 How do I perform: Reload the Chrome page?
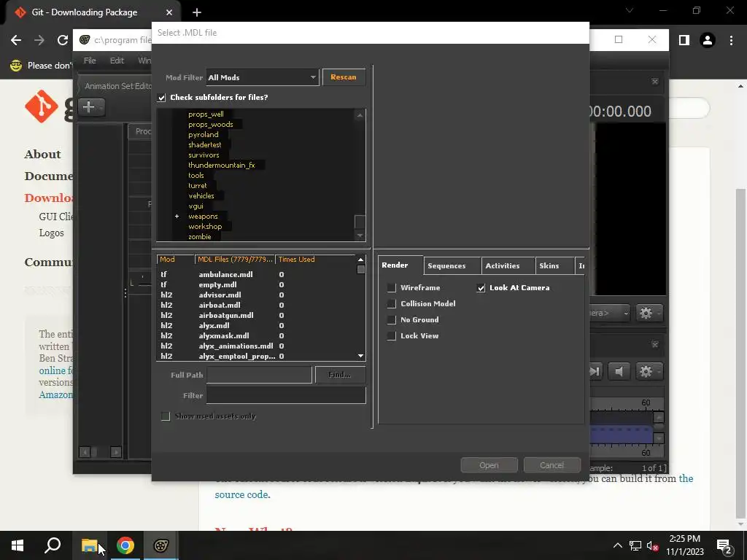point(63,40)
